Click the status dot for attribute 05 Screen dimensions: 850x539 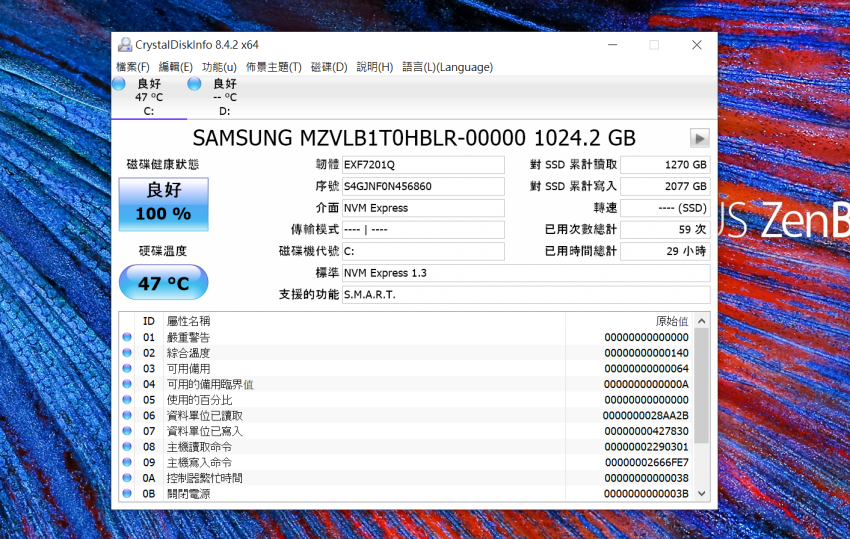pos(127,400)
